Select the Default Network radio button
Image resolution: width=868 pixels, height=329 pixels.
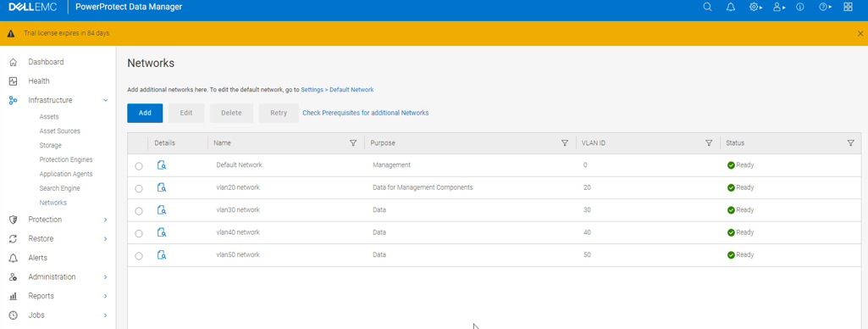coord(138,166)
